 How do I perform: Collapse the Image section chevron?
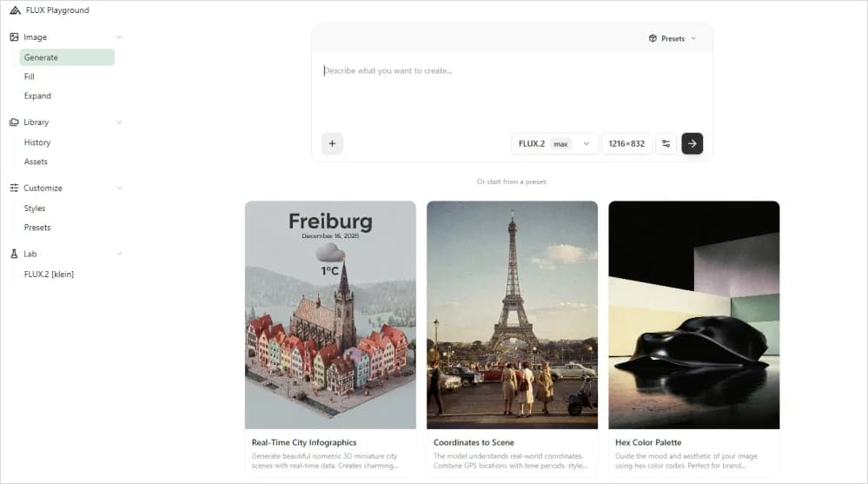coord(119,37)
